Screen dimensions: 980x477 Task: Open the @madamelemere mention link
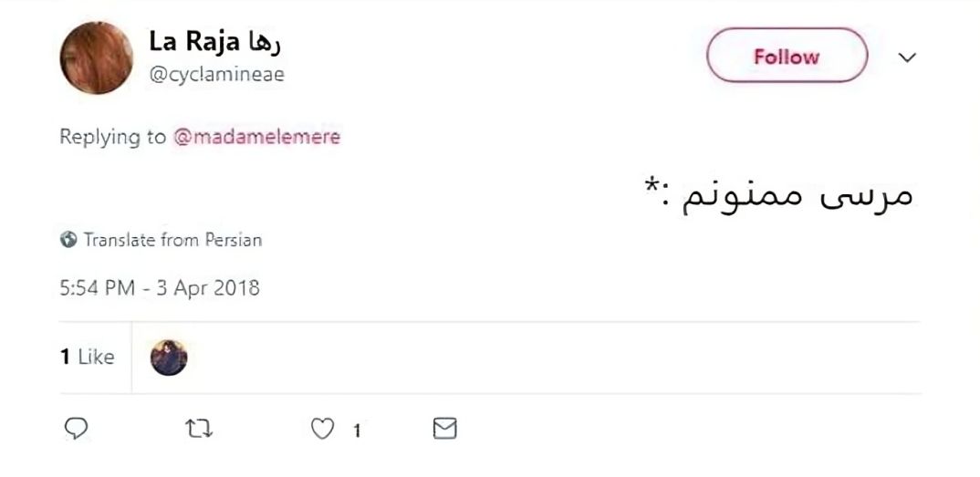tap(256, 137)
